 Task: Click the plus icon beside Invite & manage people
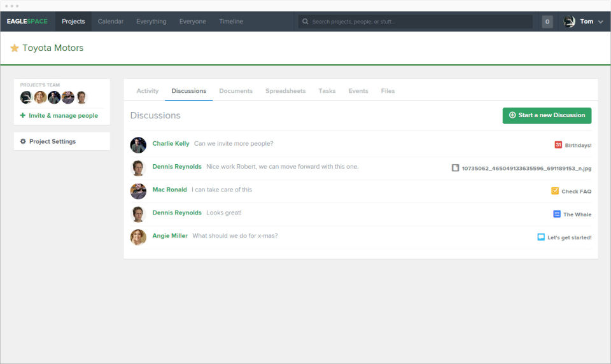pyautogui.click(x=23, y=115)
